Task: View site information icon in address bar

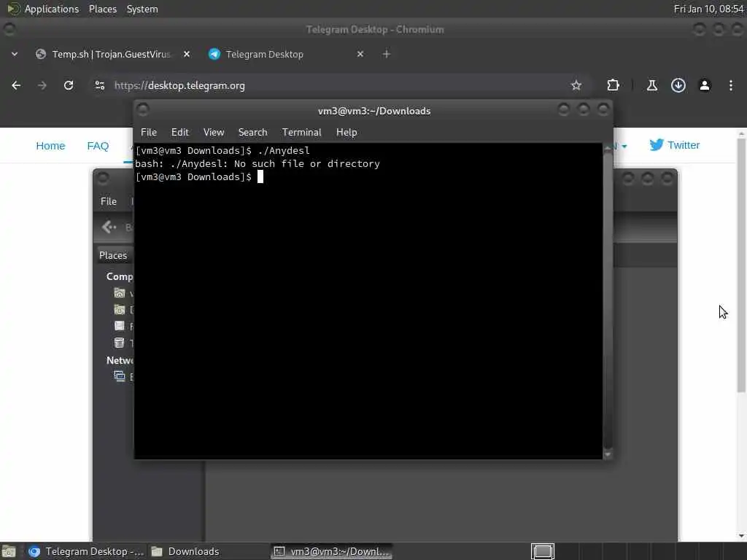Action: click(x=99, y=85)
